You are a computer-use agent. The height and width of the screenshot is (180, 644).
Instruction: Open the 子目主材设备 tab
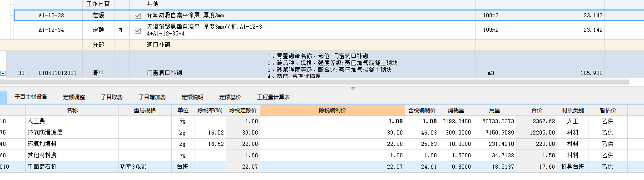click(x=31, y=97)
